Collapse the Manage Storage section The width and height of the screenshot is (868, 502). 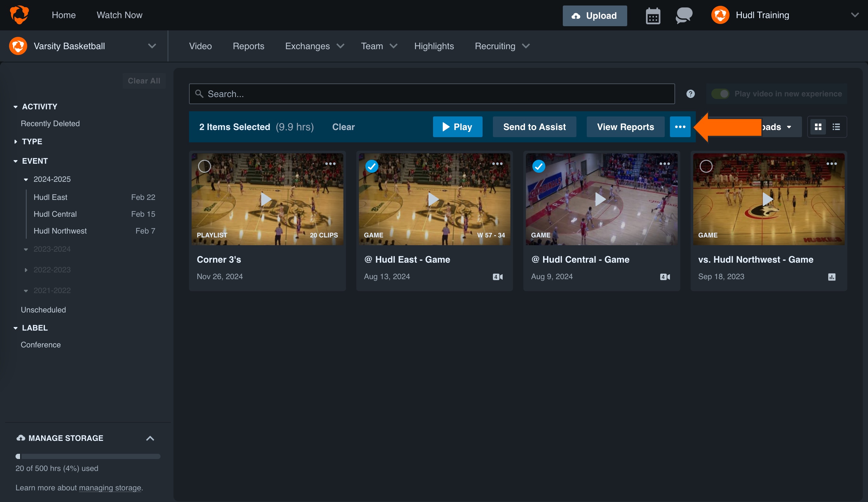coord(150,438)
